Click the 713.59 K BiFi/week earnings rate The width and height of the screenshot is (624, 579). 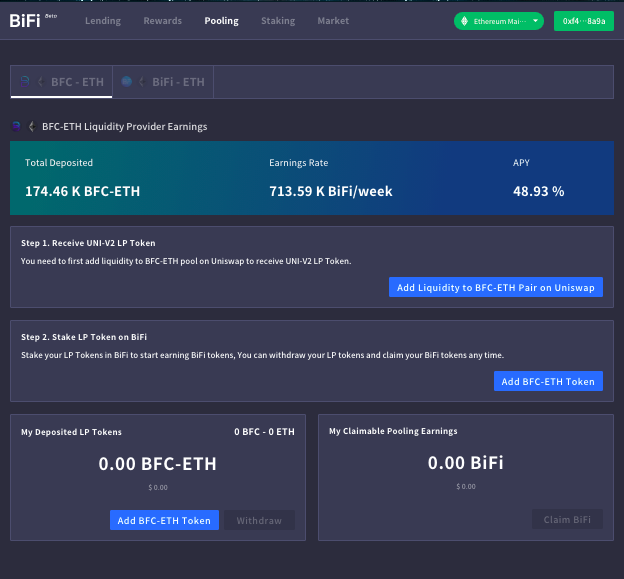point(331,191)
